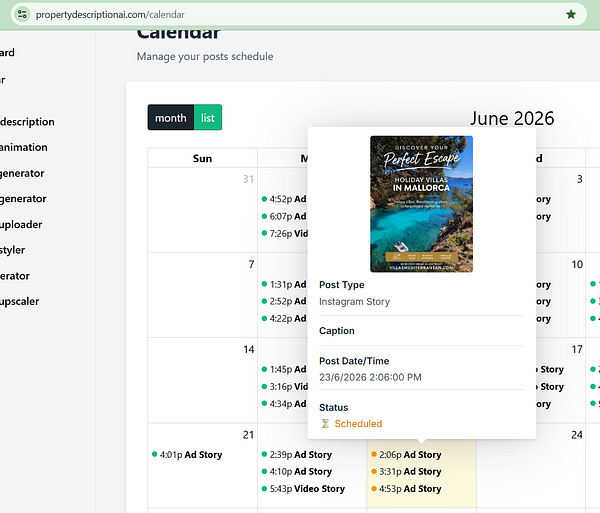Switch calendar to list view

(x=208, y=117)
